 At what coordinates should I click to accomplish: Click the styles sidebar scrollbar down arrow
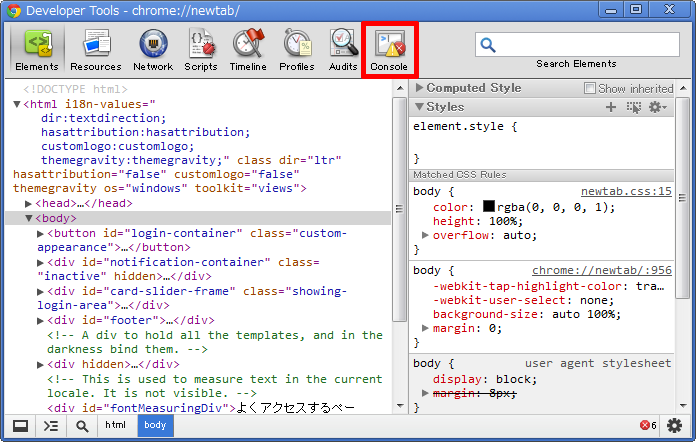click(x=684, y=406)
